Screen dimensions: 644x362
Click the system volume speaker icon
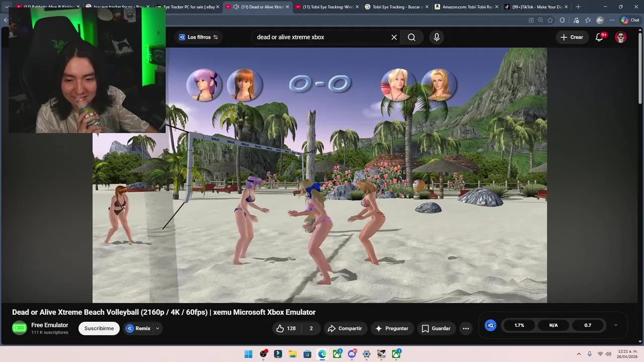point(608,354)
